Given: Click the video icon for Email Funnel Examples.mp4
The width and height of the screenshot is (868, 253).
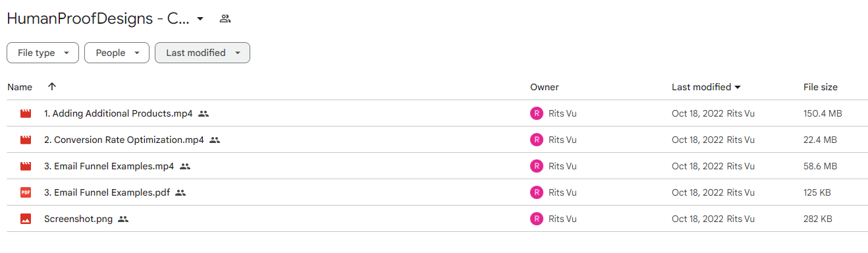Looking at the screenshot, I should pos(26,166).
